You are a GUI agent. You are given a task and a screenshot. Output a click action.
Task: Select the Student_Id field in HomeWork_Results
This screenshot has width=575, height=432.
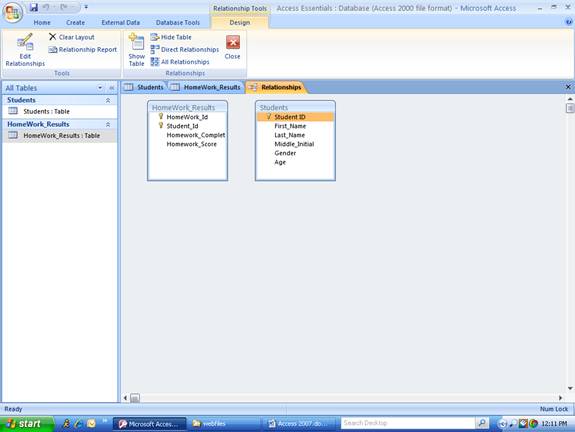[x=182, y=126]
